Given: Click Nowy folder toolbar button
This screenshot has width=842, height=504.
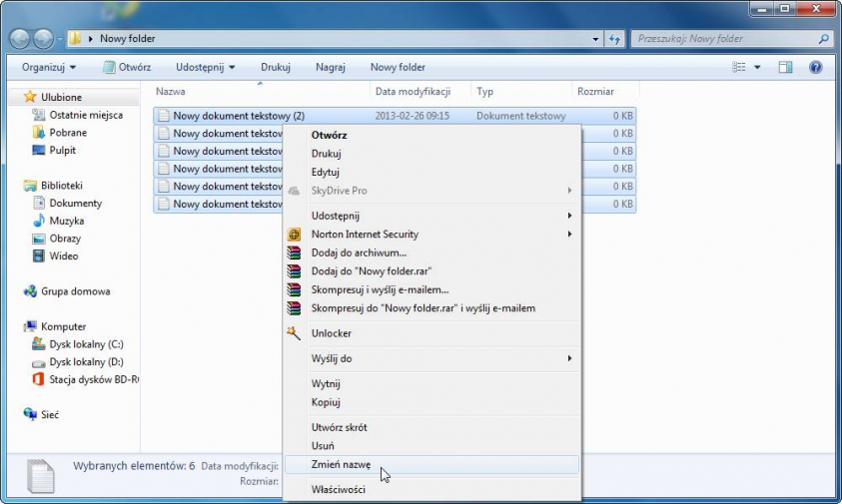Looking at the screenshot, I should click(x=398, y=67).
